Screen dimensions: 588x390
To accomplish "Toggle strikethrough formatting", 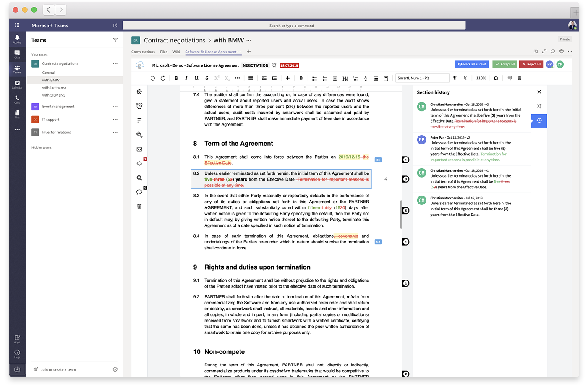I will tap(206, 78).
